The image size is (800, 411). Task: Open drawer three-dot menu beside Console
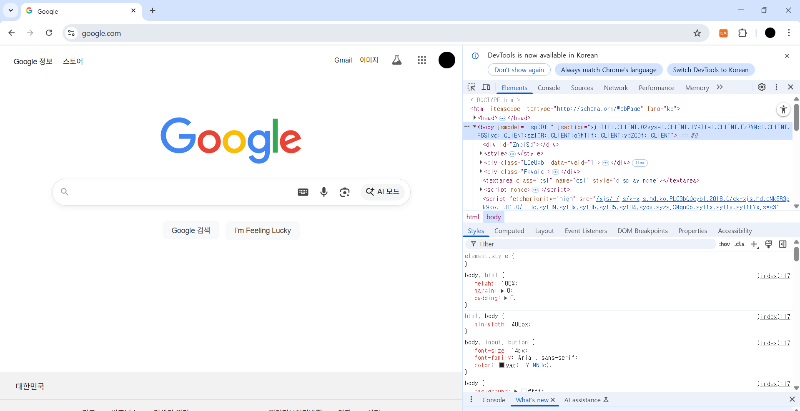point(471,399)
